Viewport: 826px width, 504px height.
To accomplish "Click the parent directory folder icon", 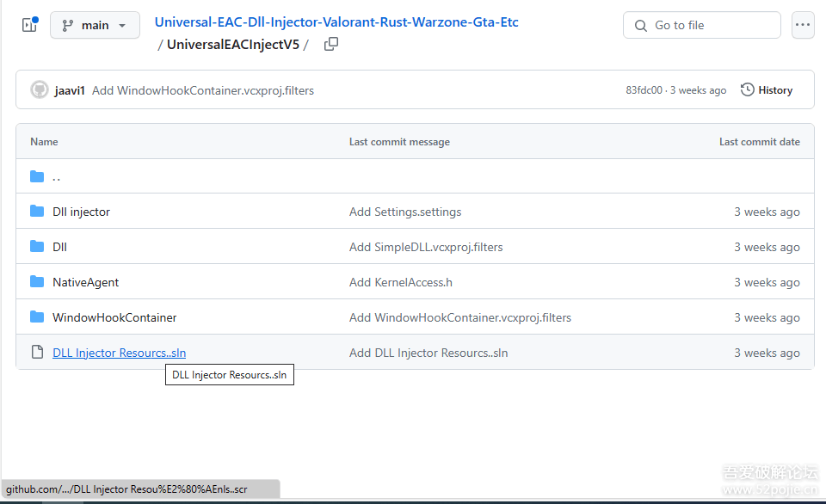I will pos(37,176).
